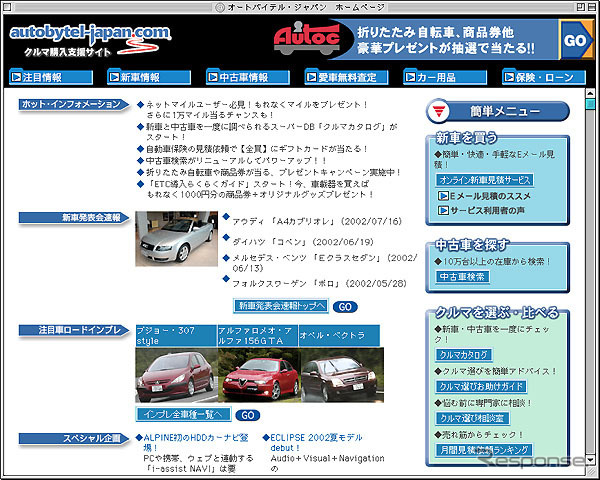Click the 中古車検索 button
600x480 pixels.
click(462, 276)
